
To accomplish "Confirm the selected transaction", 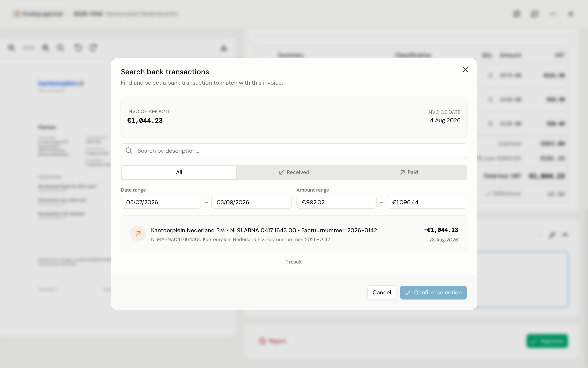I will tap(433, 293).
